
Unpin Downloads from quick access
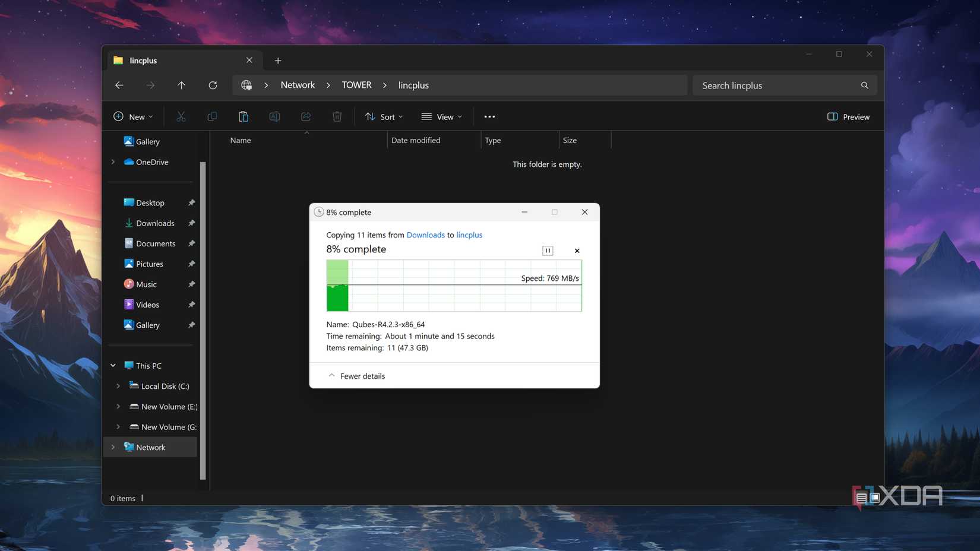coord(191,223)
